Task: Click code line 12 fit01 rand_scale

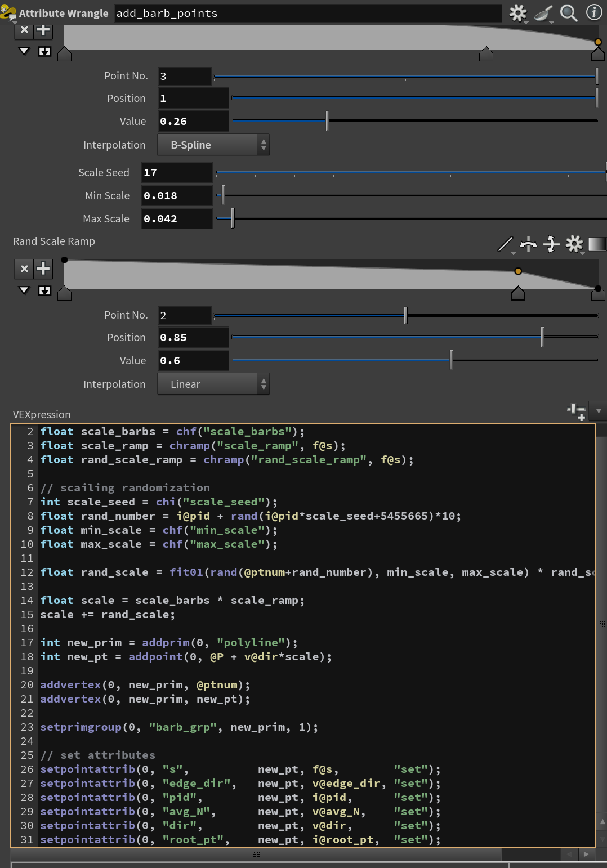Action: point(318,572)
